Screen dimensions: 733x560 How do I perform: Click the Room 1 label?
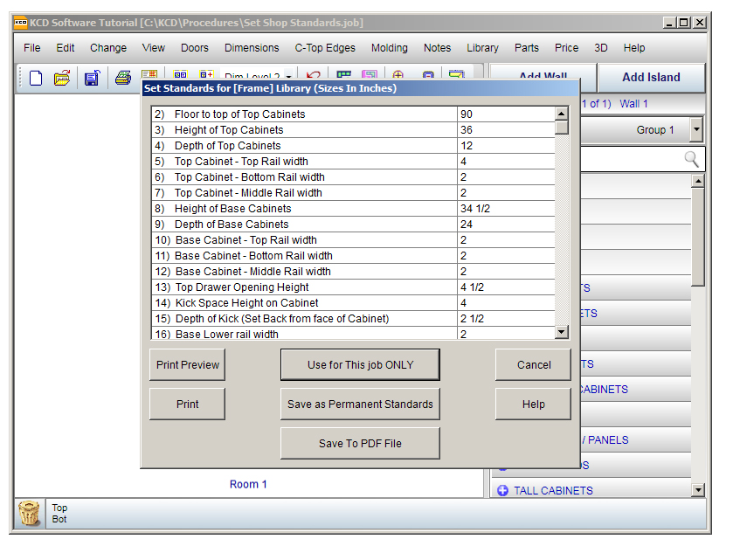[x=248, y=484]
